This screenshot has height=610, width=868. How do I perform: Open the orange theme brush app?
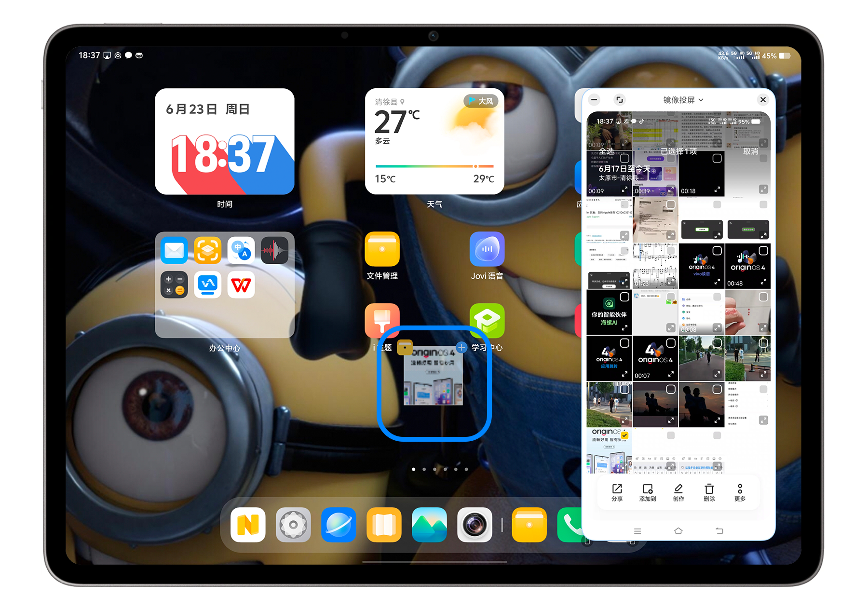pyautogui.click(x=382, y=321)
